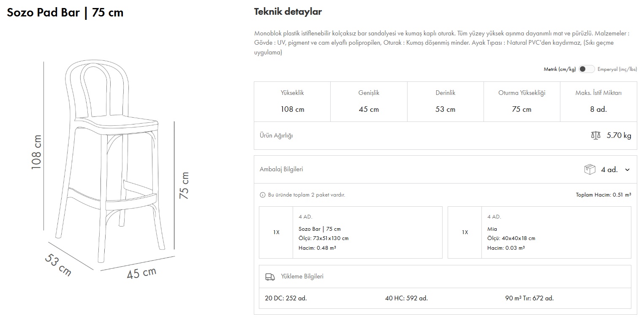This screenshot has width=644, height=332.
Task: Select the Metrik (cm/kg) unit label
Action: coord(560,69)
